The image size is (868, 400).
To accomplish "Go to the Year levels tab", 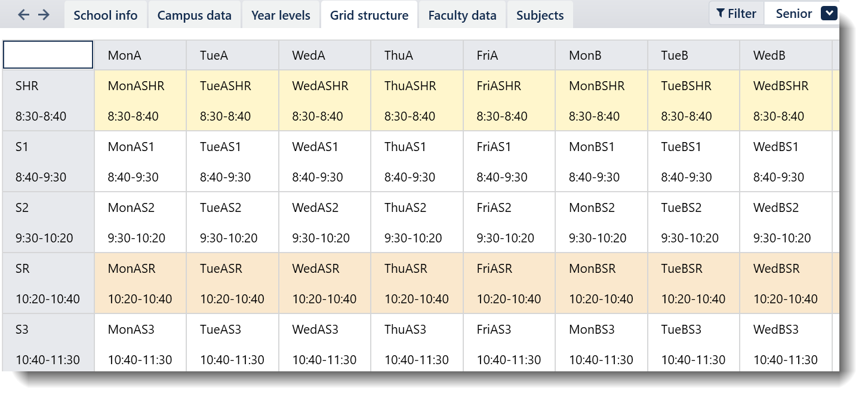I will 281,16.
